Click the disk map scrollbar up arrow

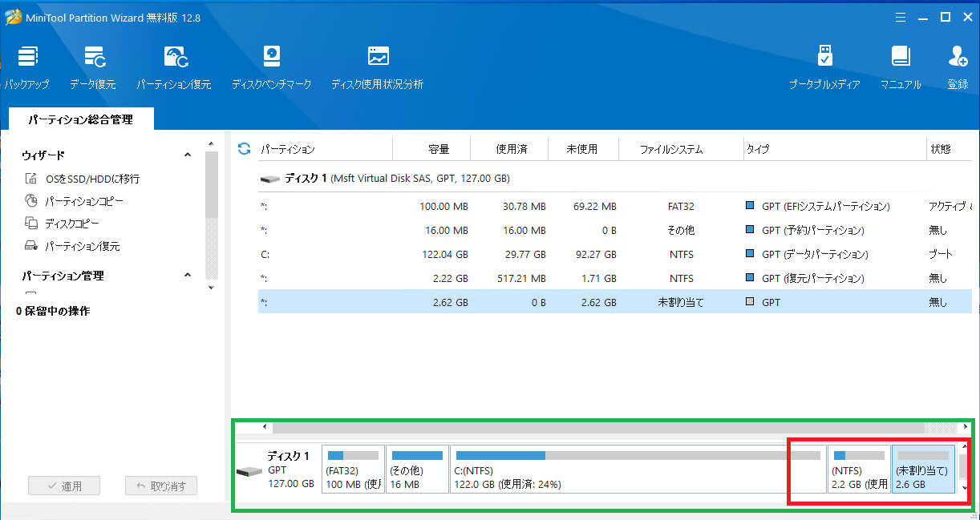964,447
